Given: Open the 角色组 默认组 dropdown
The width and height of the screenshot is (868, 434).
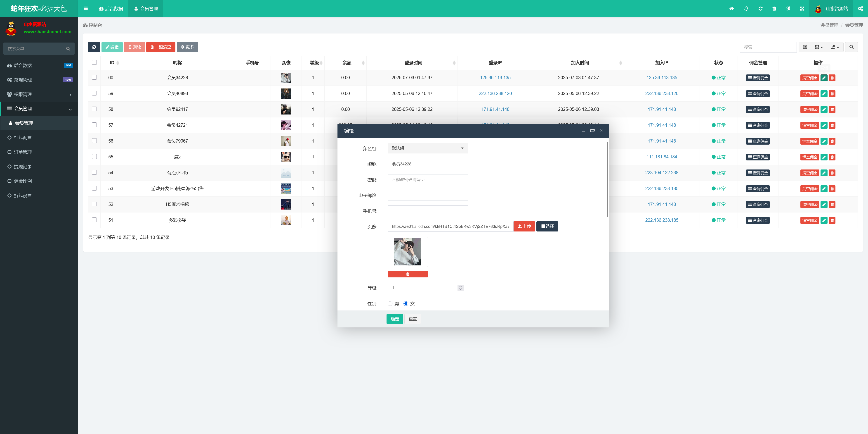Looking at the screenshot, I should (427, 148).
